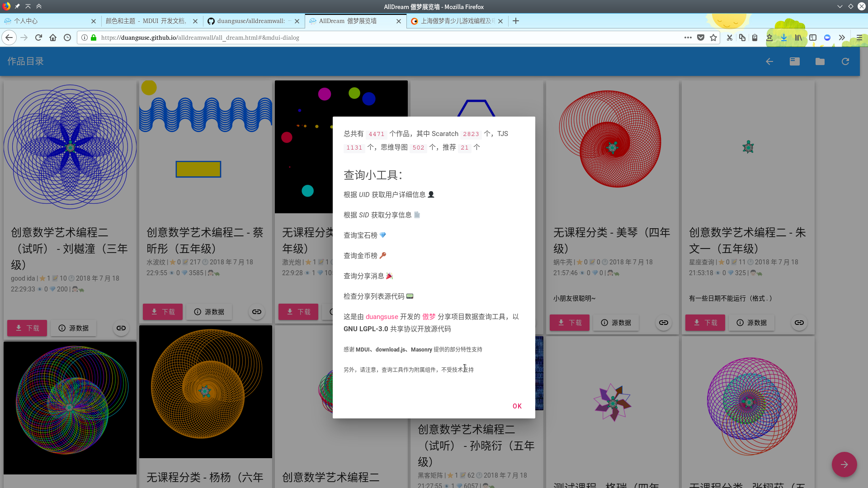
Task: Bookmark this page with the star icon
Action: coord(713,38)
